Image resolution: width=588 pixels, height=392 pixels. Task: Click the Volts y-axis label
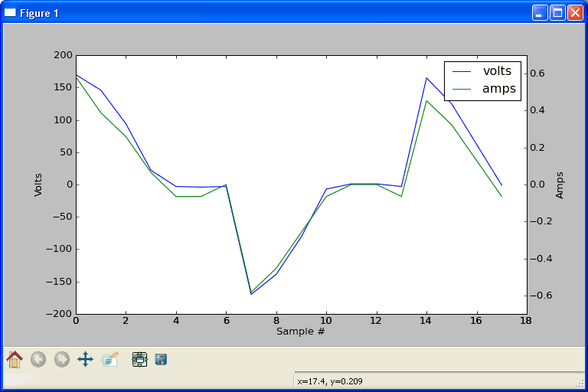click(x=38, y=185)
